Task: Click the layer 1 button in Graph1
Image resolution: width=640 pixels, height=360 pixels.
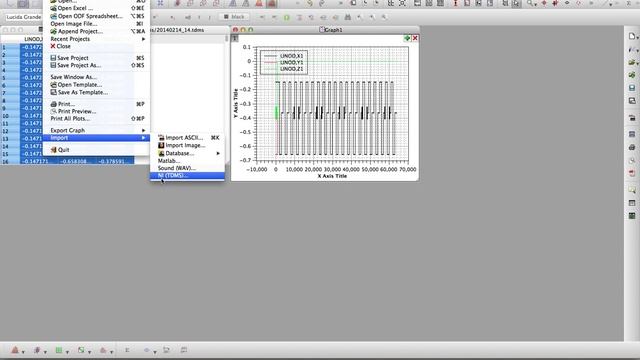Action: (235, 38)
